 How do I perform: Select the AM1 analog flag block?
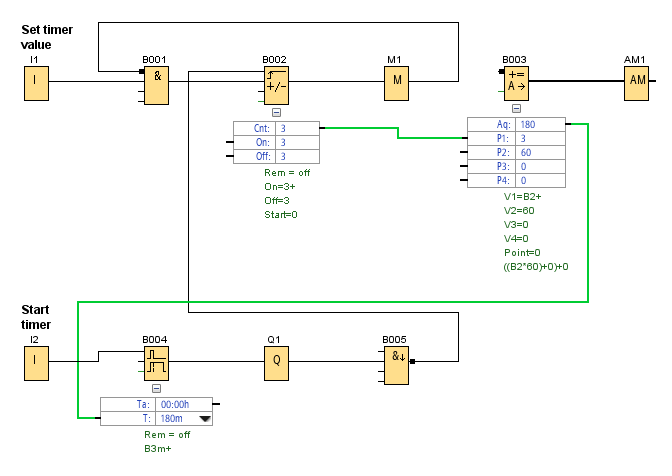pos(636,83)
